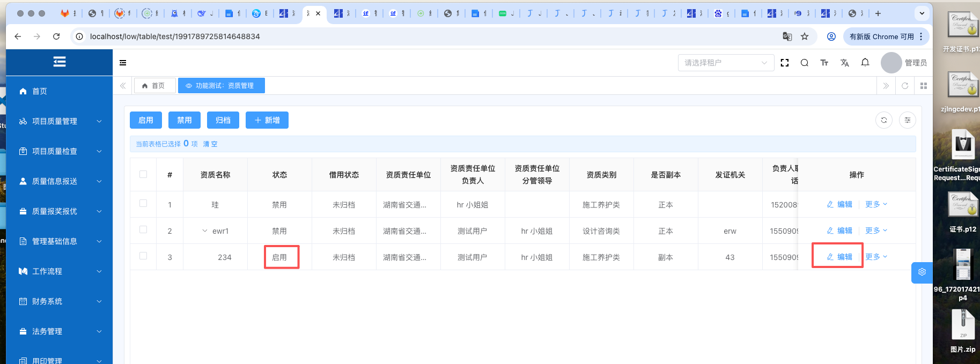This screenshot has height=364, width=980.
Task: Click 编辑 link for row 234
Action: [x=839, y=257]
